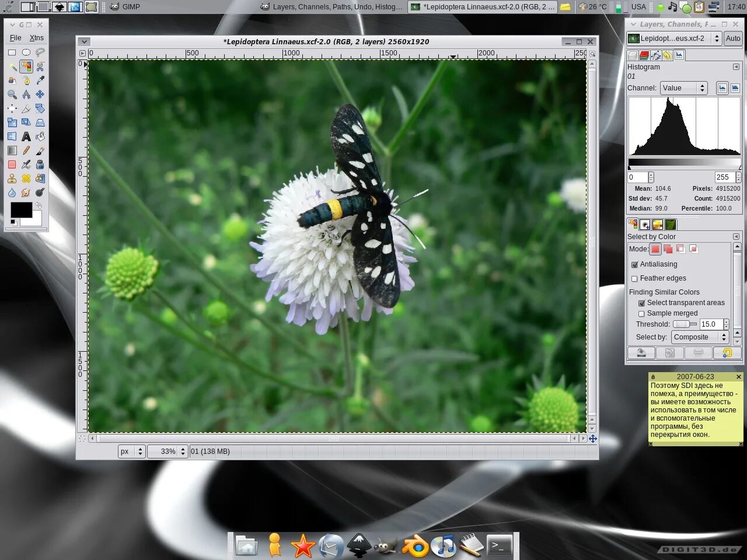This screenshot has width=747, height=560.
Task: Set mode to subtract from selection
Action: (x=681, y=249)
